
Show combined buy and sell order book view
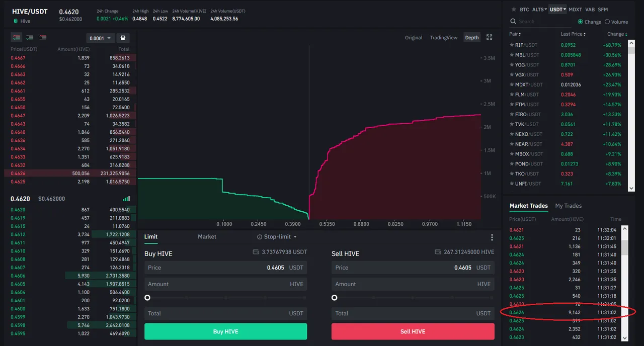click(17, 38)
